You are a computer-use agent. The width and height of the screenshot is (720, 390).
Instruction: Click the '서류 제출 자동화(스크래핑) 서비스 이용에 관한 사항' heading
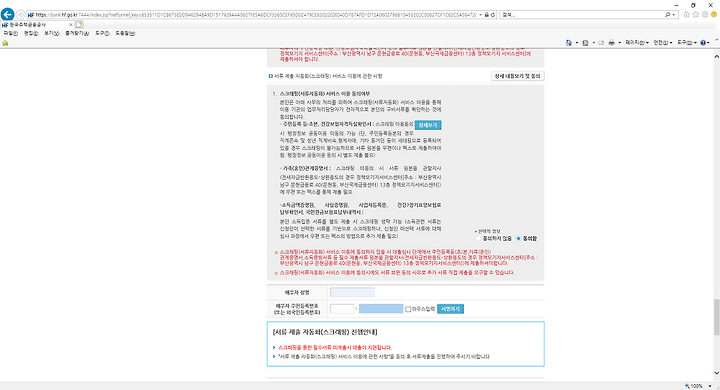[328, 76]
